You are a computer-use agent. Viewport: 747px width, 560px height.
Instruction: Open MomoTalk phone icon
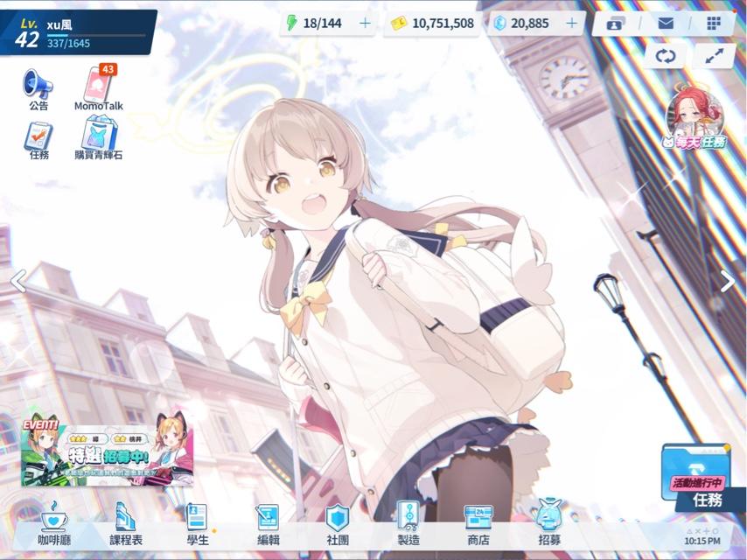pyautogui.click(x=99, y=88)
